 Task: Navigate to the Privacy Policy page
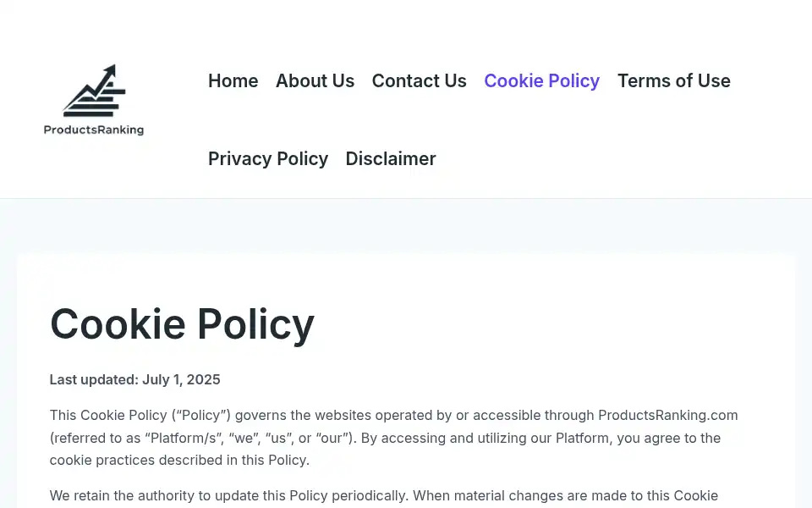coord(268,158)
